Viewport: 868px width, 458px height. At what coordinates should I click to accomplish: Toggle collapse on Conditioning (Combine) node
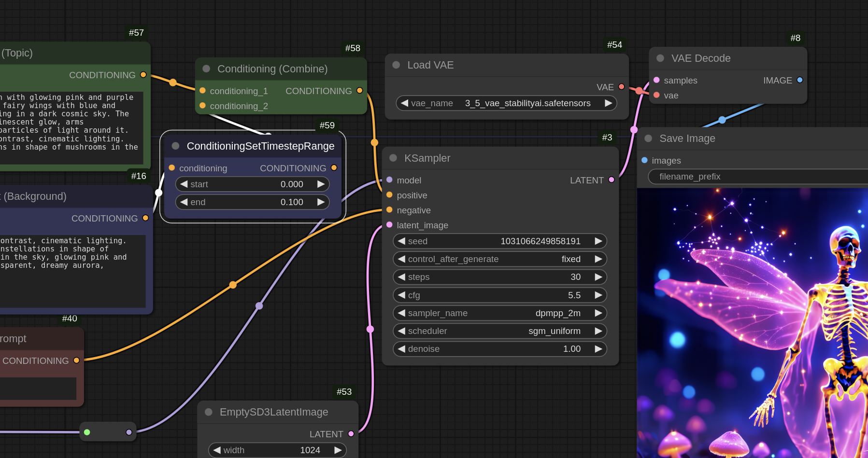click(x=206, y=69)
